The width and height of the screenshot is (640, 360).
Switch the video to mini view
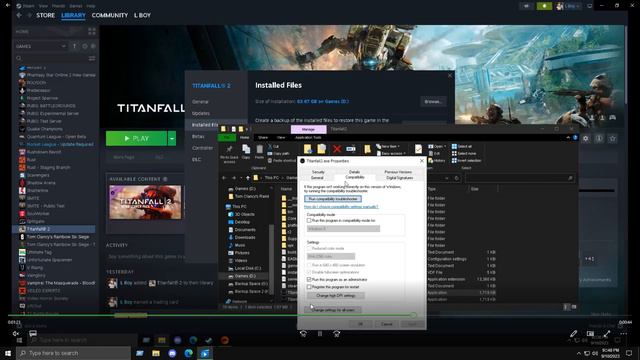point(590,334)
